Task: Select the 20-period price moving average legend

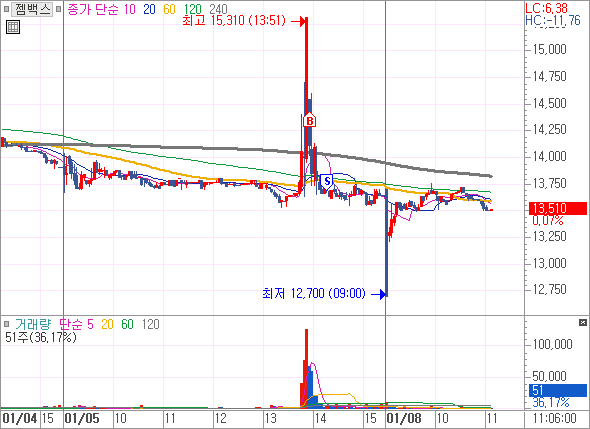Action: [x=149, y=9]
